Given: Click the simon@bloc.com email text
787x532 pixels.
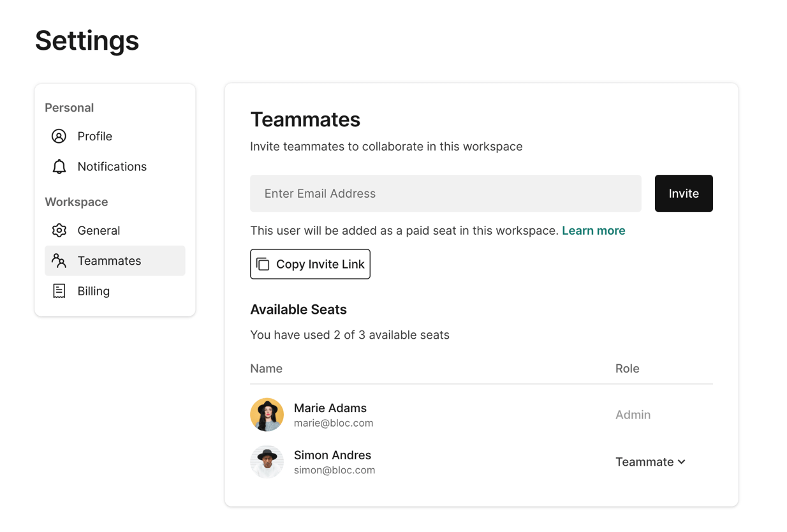Looking at the screenshot, I should click(x=334, y=470).
